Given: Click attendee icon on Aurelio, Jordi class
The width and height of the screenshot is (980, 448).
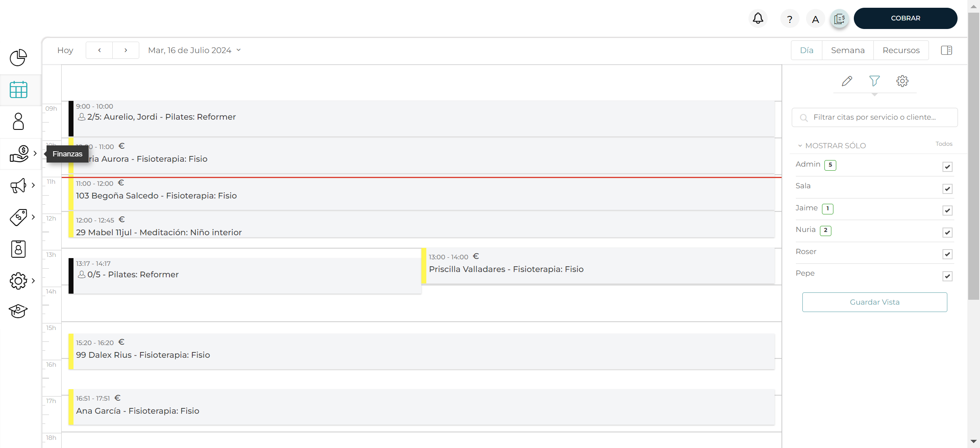Looking at the screenshot, I should [82, 117].
